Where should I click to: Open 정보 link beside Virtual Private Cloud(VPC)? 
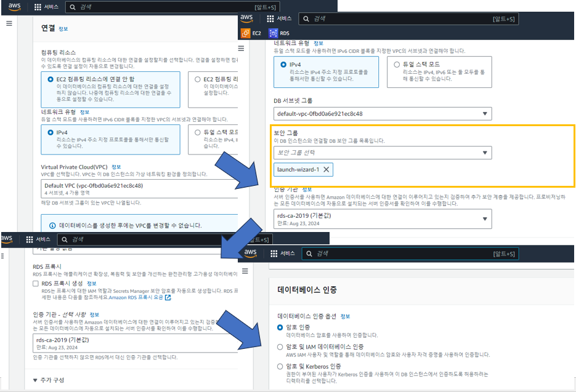(x=116, y=167)
